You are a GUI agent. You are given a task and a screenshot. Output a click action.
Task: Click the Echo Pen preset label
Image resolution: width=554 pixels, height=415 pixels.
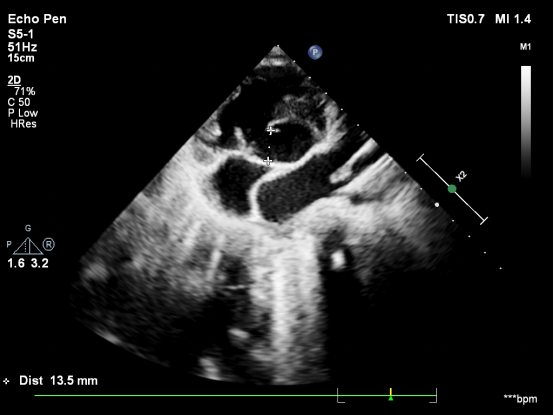(x=37, y=19)
